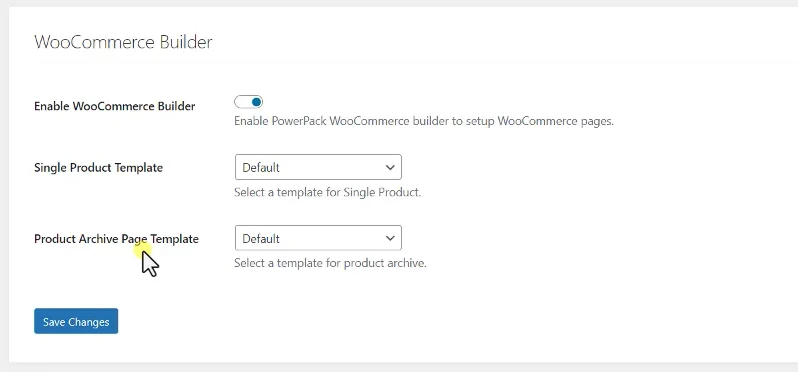
Task: Select the Default value in Single Product Template
Action: [261, 167]
